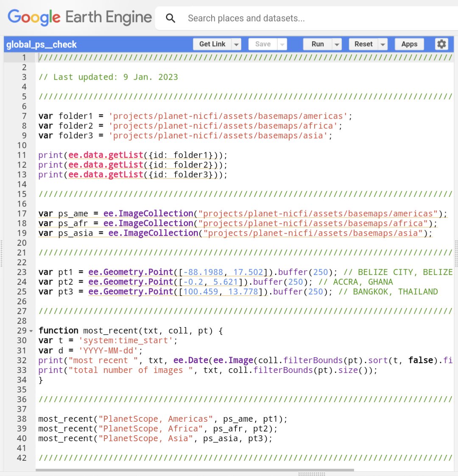The width and height of the screenshot is (458, 476).
Task: Click "total number of images " string
Action: pyautogui.click(x=131, y=370)
